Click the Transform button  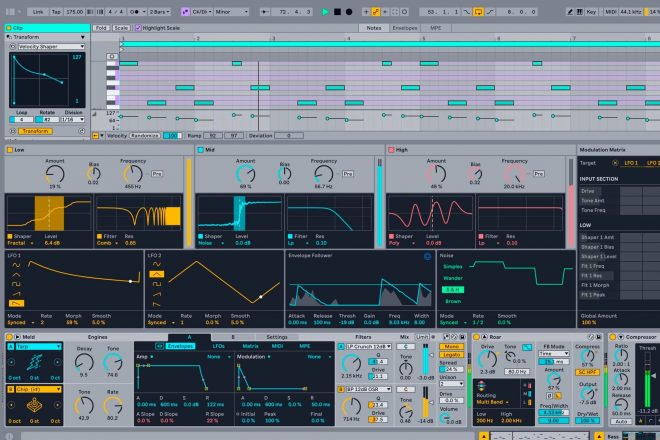(x=35, y=131)
